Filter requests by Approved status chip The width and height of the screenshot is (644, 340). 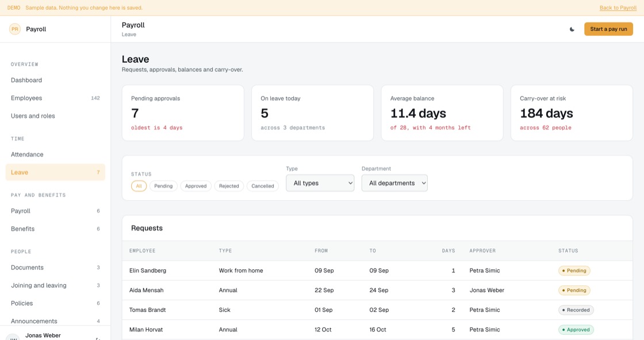pyautogui.click(x=196, y=186)
